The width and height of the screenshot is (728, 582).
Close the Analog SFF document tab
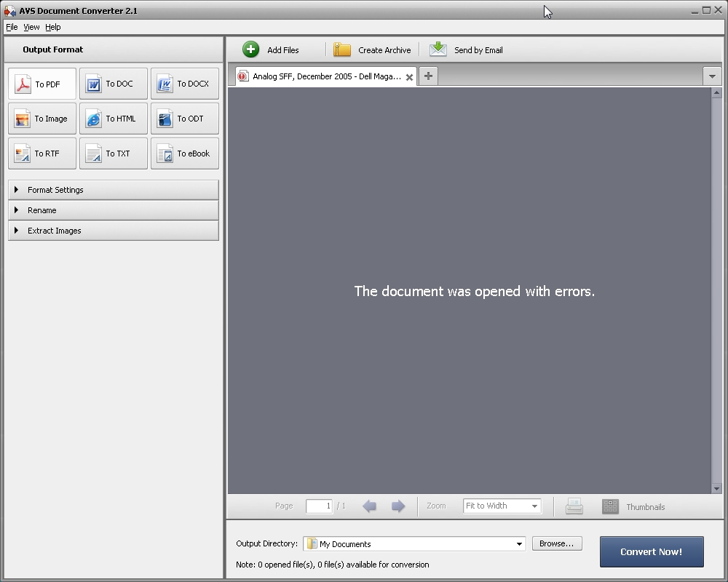[409, 78]
